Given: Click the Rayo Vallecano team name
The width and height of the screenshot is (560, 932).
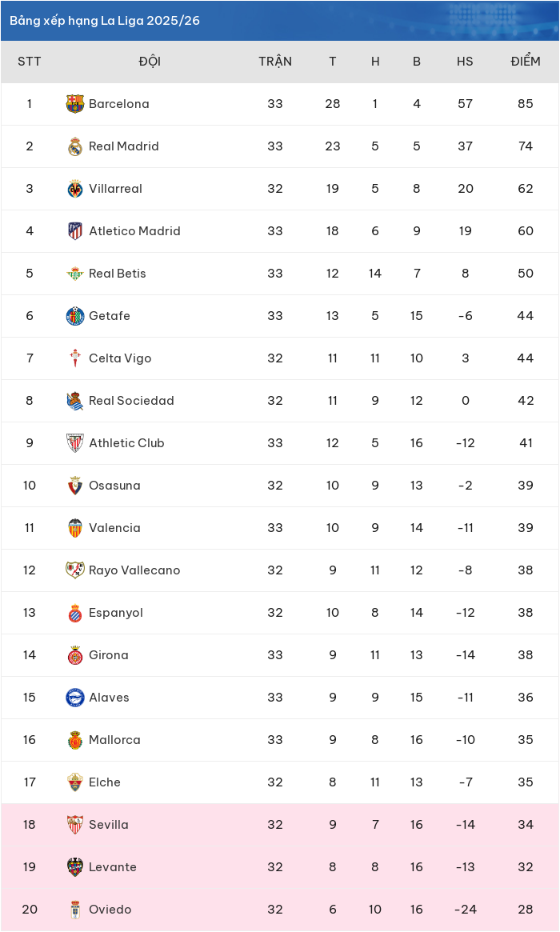Looking at the screenshot, I should [x=134, y=570].
